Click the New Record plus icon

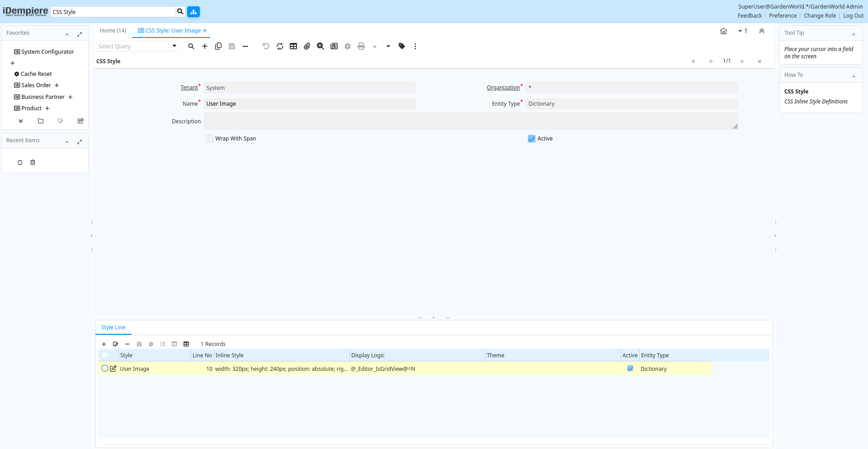[x=205, y=46]
